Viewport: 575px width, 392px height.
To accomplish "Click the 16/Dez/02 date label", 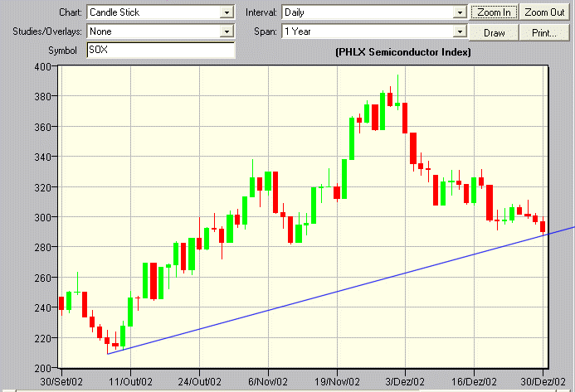I will point(474,382).
